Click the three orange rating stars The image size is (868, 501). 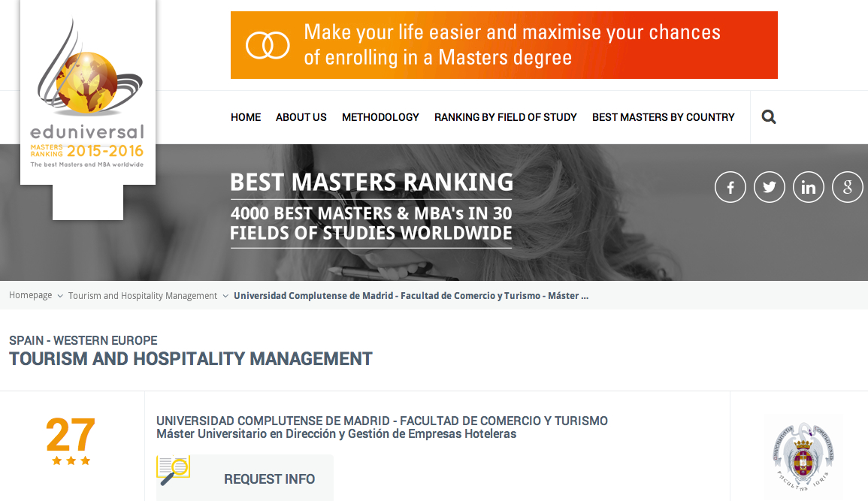coord(71,460)
